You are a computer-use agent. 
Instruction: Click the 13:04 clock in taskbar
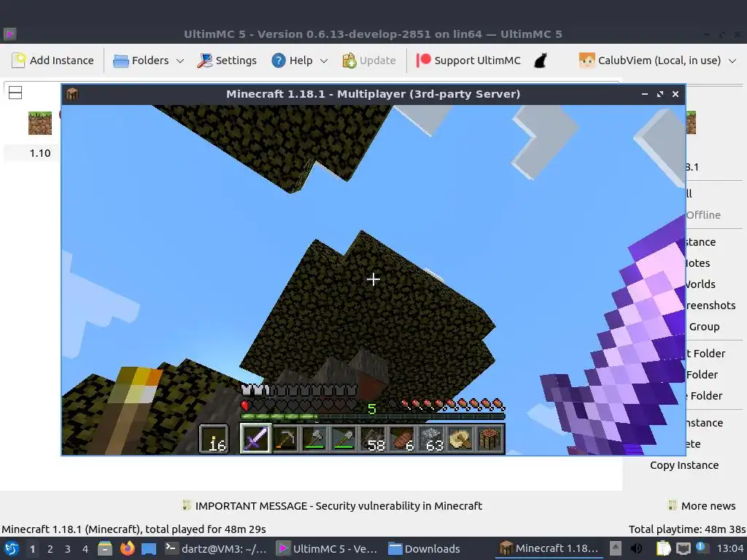point(730,549)
